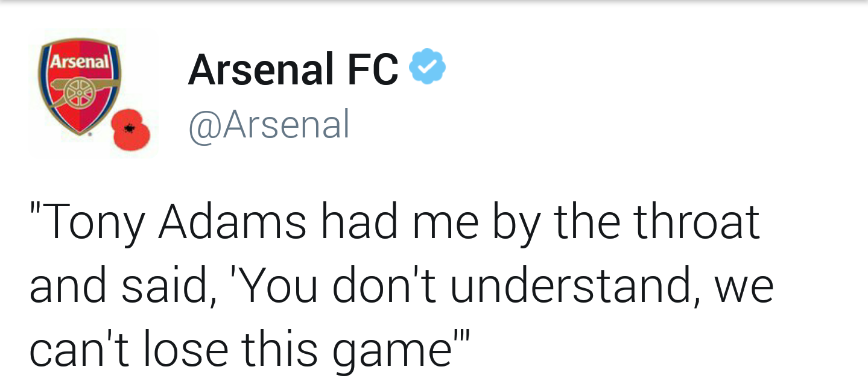Click the blue verified badge

point(428,66)
